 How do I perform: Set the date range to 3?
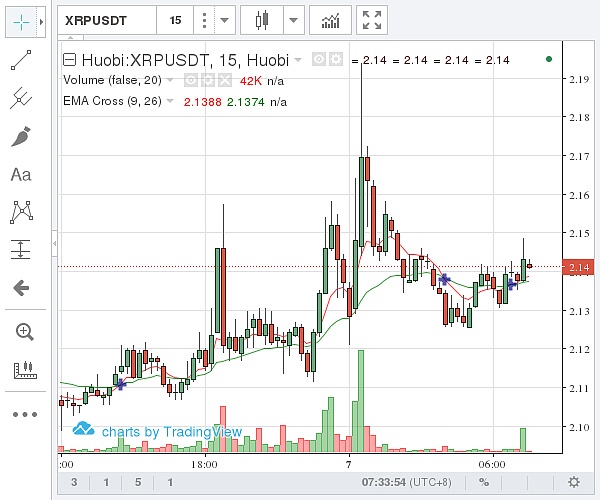74,482
